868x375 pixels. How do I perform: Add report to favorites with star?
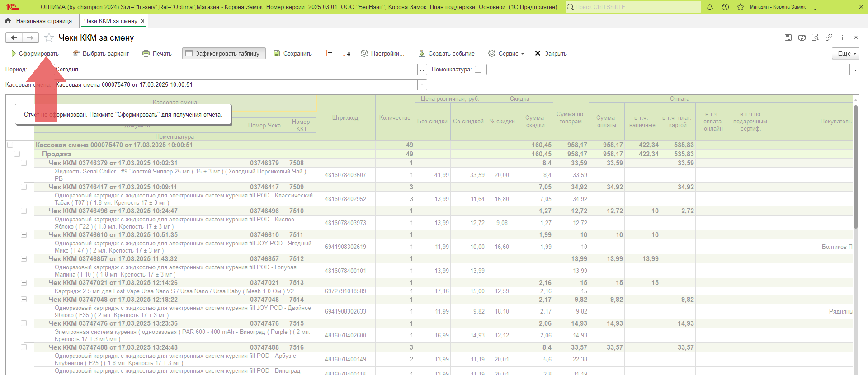(x=49, y=38)
